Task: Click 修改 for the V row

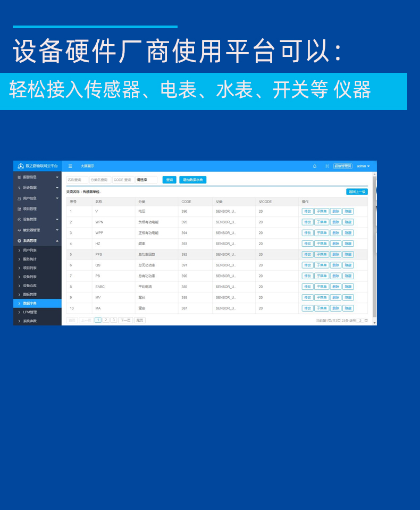Action: [307, 211]
